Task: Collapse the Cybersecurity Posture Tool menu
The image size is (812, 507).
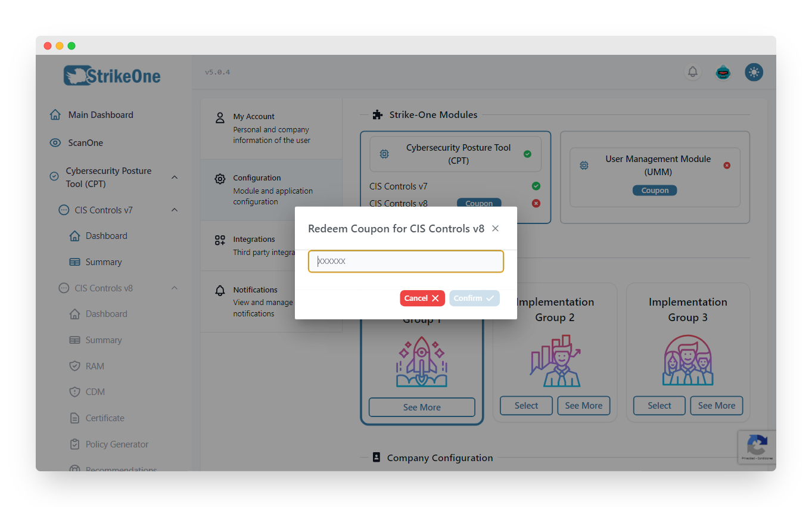Action: click(174, 177)
